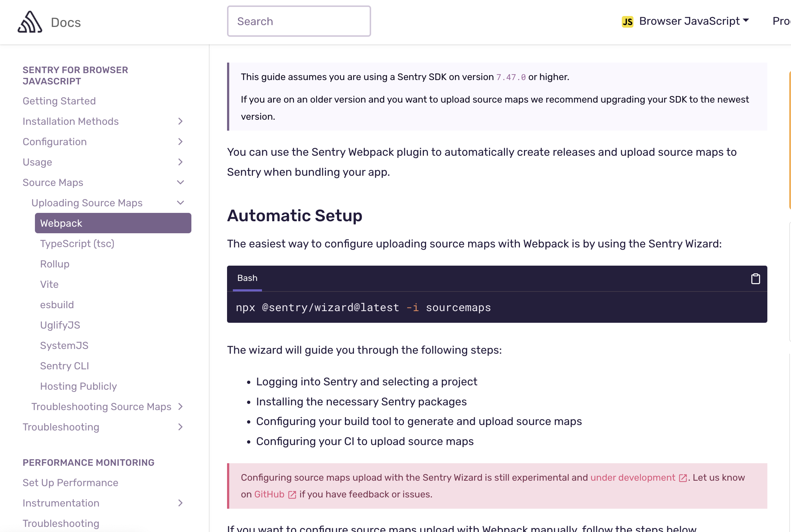Viewport: 791px width, 532px height.
Task: Expand the Instrumentation section
Action: coord(180,503)
